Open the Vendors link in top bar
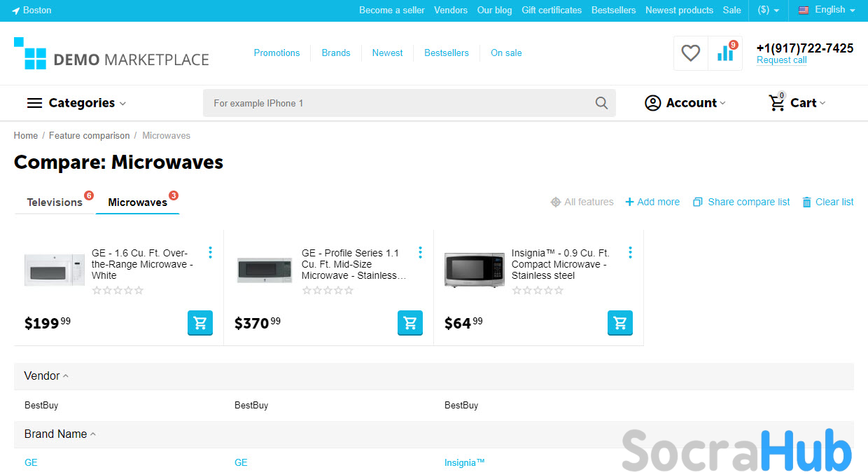 451,11
